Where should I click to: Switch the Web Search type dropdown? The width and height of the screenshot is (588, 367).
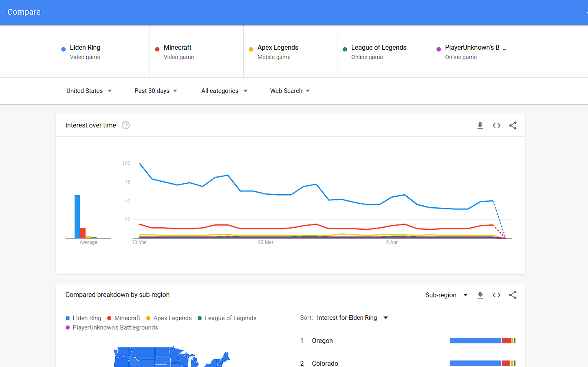[x=290, y=91]
